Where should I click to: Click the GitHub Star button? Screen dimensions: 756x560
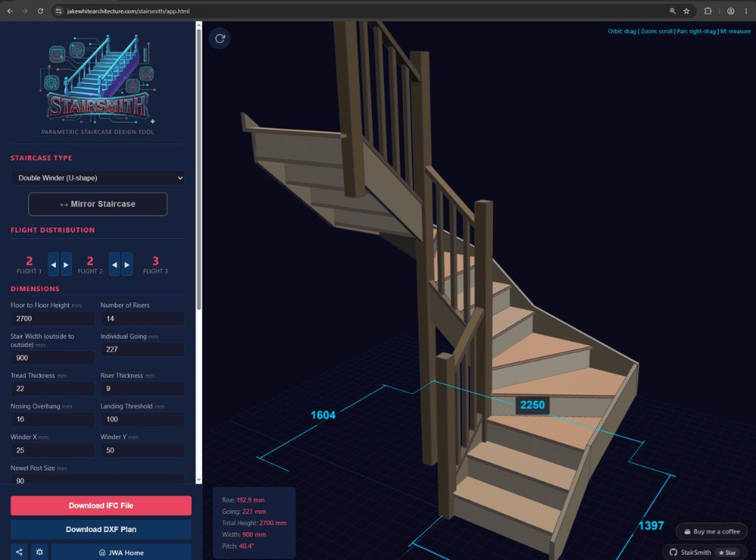(x=727, y=552)
